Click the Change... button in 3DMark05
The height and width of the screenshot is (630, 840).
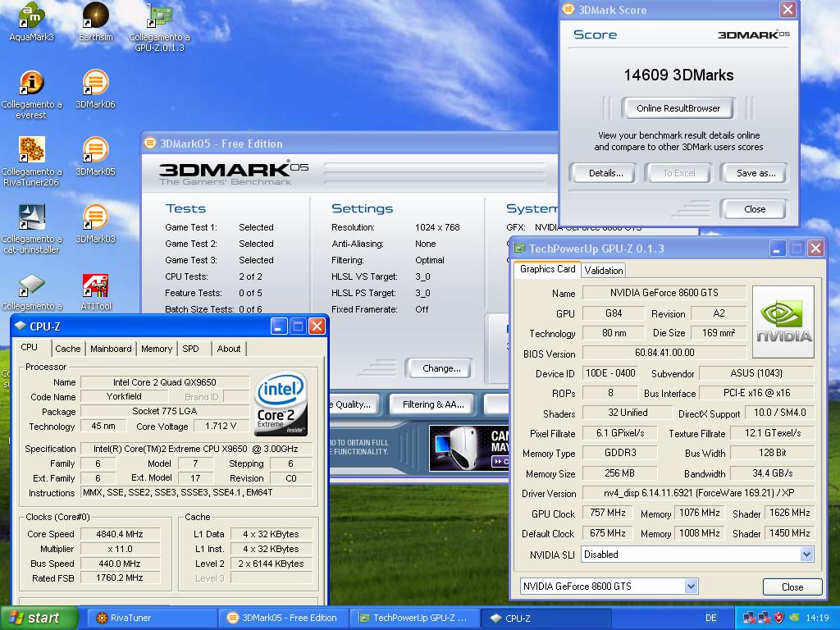point(441,368)
